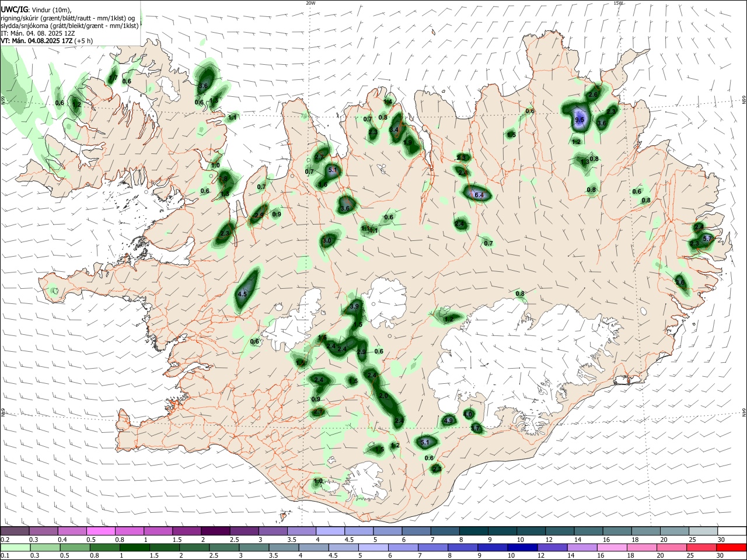Select the bright magenta swatch in the snow legend
The image size is (747, 560).
[x=100, y=531]
